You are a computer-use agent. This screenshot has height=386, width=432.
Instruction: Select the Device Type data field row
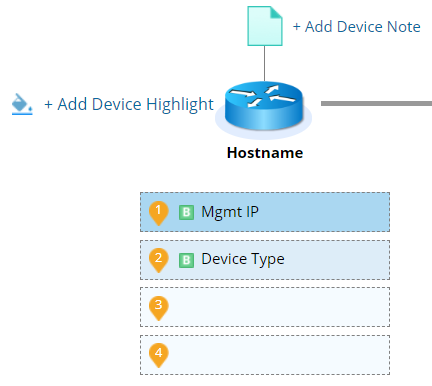[x=265, y=260]
